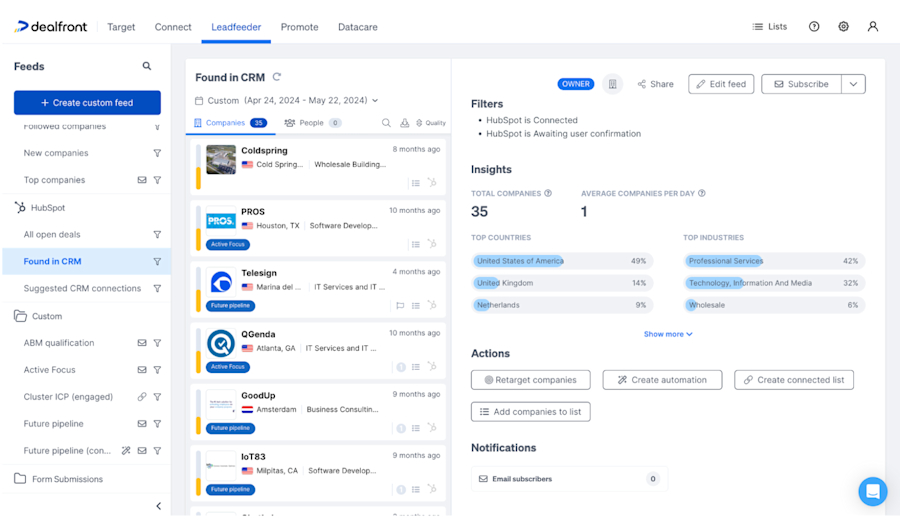Image resolution: width=900 pixels, height=520 pixels.
Task: Expand Form Submissions folder
Action: point(59,479)
